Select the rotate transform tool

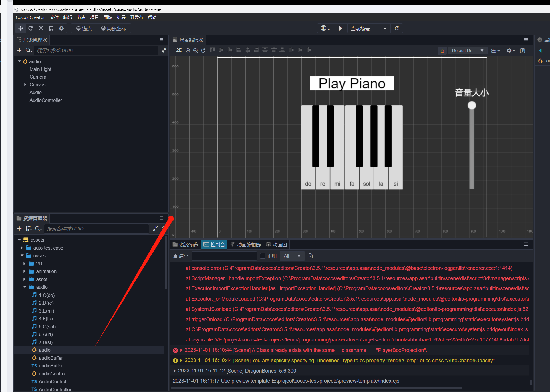point(31,28)
